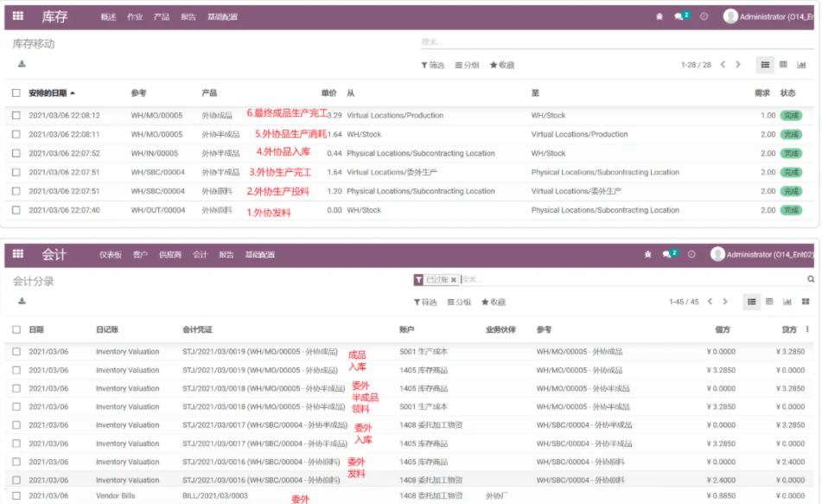
Task: Switch 库存移动 to kanban view
Action: point(783,64)
